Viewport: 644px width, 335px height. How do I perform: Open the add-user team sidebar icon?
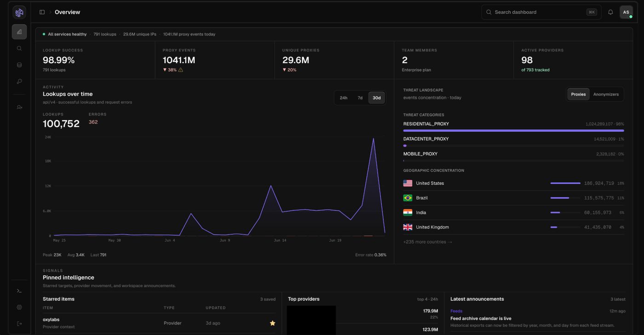[x=19, y=107]
